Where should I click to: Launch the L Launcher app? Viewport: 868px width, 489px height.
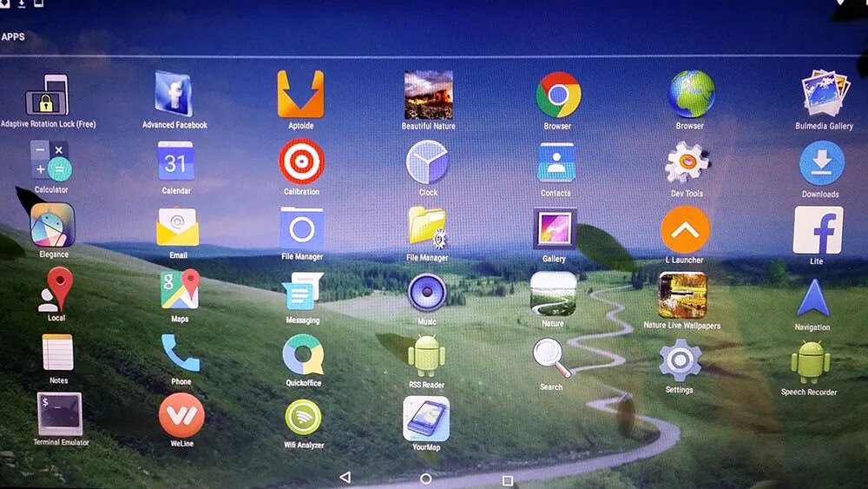[x=685, y=229]
